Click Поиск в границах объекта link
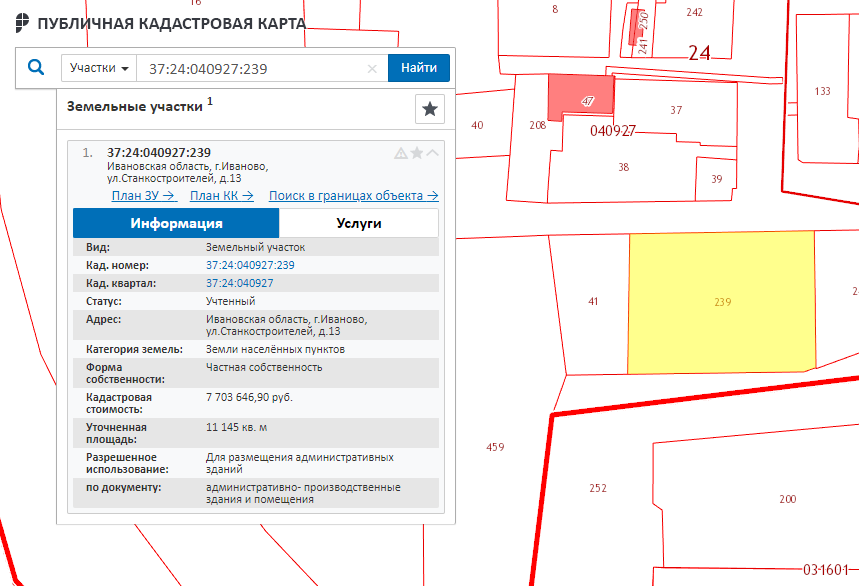The width and height of the screenshot is (859, 586). (x=353, y=196)
